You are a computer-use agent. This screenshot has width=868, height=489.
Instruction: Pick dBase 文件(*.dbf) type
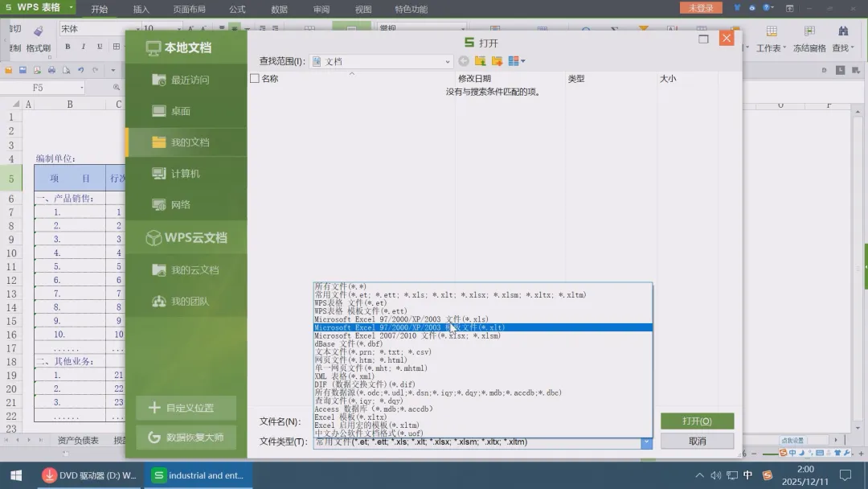point(483,344)
